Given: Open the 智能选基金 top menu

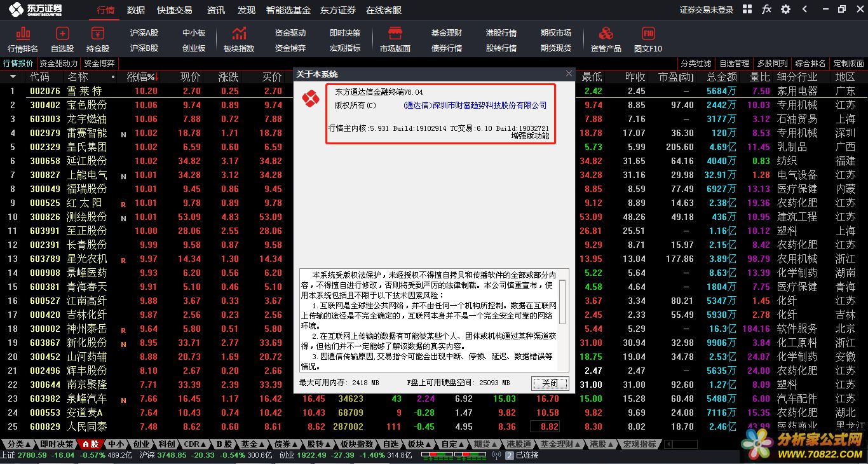Looking at the screenshot, I should coord(288,10).
